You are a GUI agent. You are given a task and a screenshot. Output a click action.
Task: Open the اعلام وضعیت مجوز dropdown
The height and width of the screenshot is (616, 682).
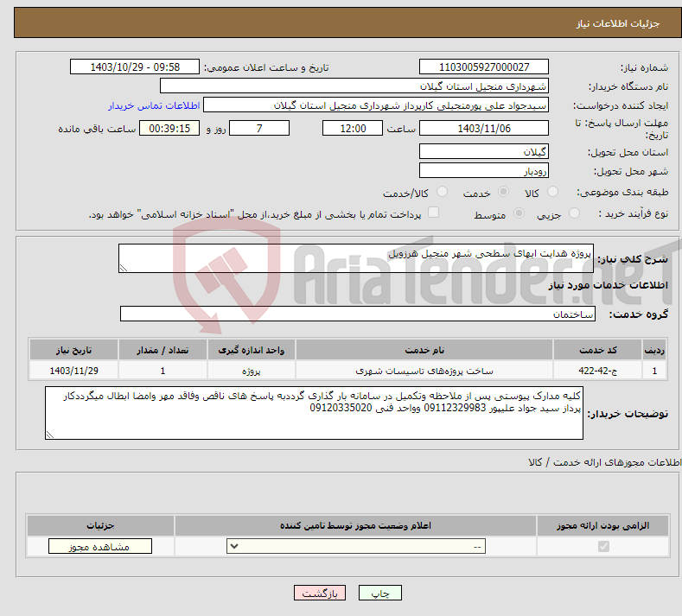click(356, 546)
